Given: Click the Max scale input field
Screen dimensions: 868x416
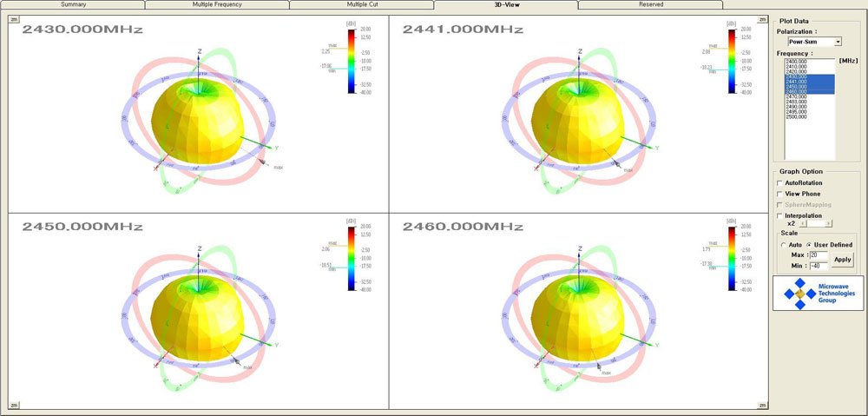Looking at the screenshot, I should pos(819,254).
